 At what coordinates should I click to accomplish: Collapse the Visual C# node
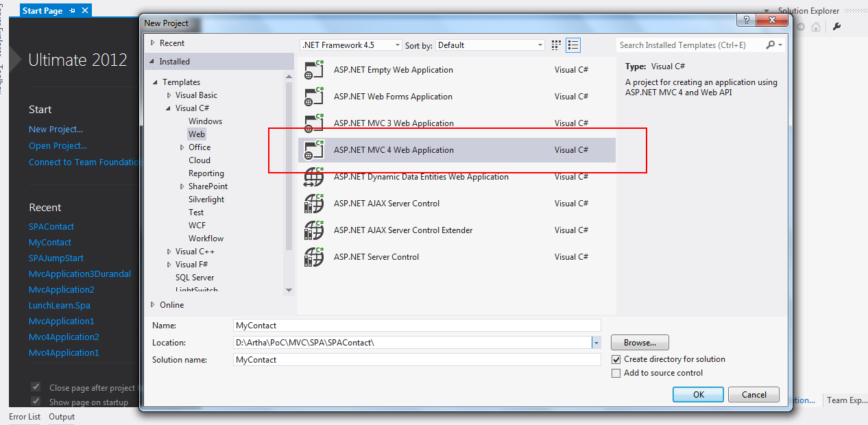point(169,108)
